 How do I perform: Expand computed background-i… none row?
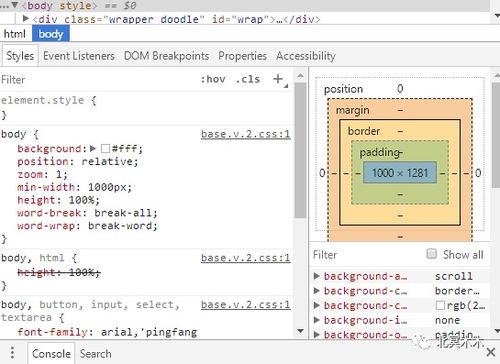pos(317,320)
